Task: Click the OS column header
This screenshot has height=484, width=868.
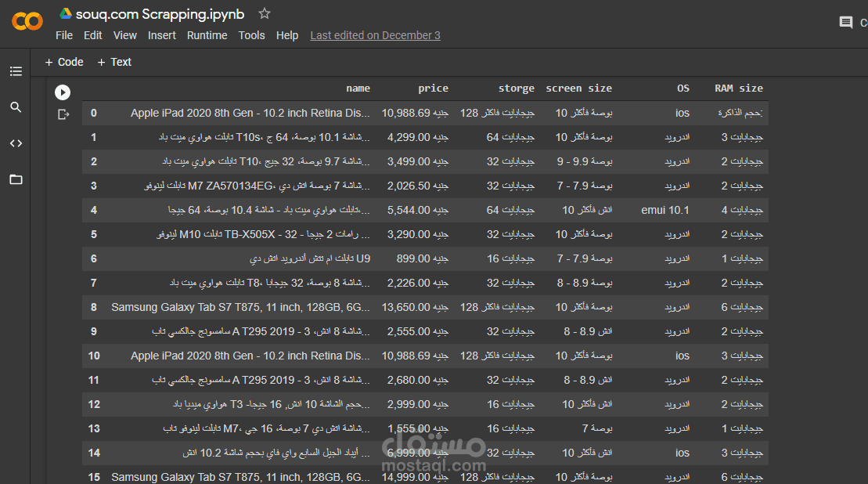Action: click(683, 88)
